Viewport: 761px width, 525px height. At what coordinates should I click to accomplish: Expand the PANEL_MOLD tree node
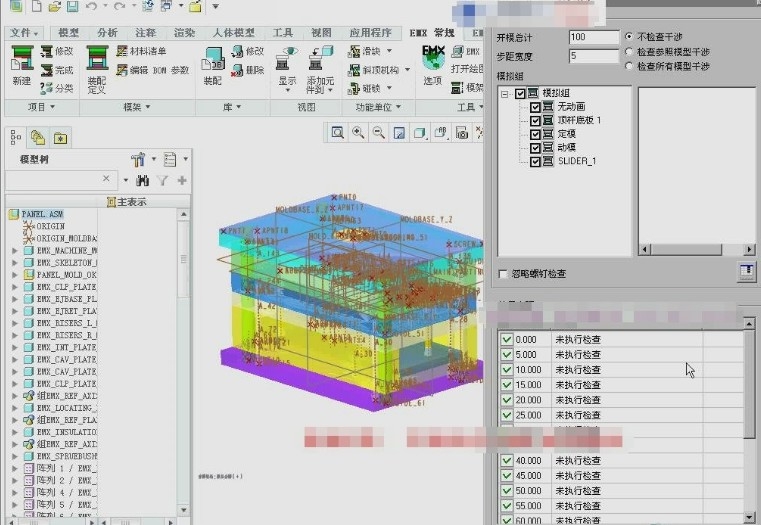click(15, 275)
